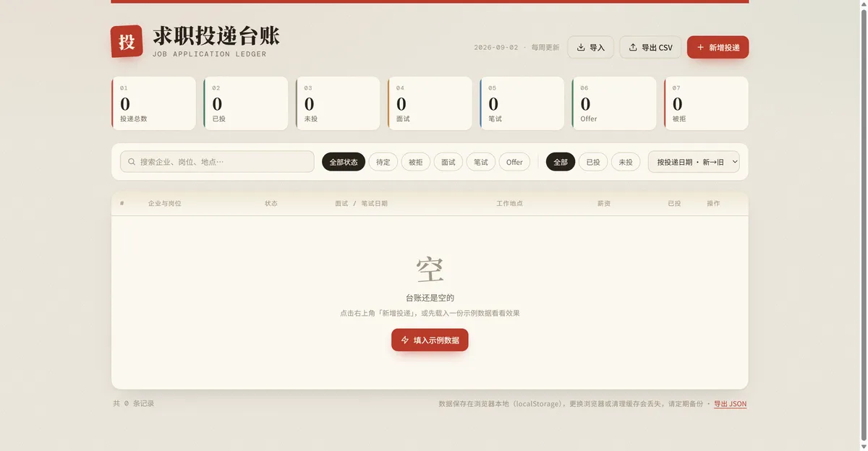The image size is (868, 451).
Task: Click the date 2026-09-02
Action: click(496, 48)
